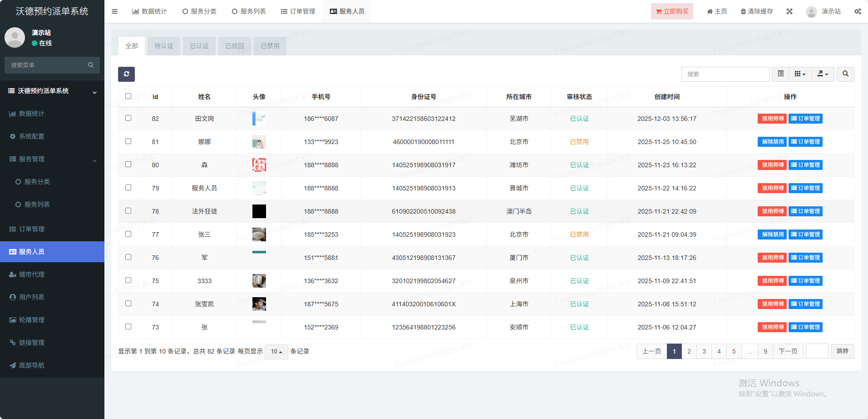Screen dimensions: 868x419
Task: Click the 立即购买 button
Action: click(x=672, y=11)
